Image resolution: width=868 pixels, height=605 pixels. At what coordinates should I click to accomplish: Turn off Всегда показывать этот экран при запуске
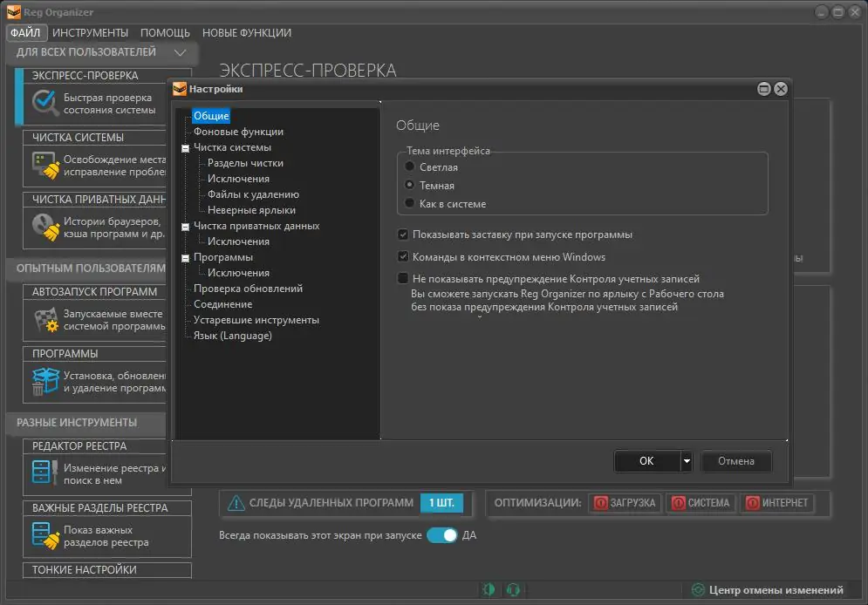[443, 535]
